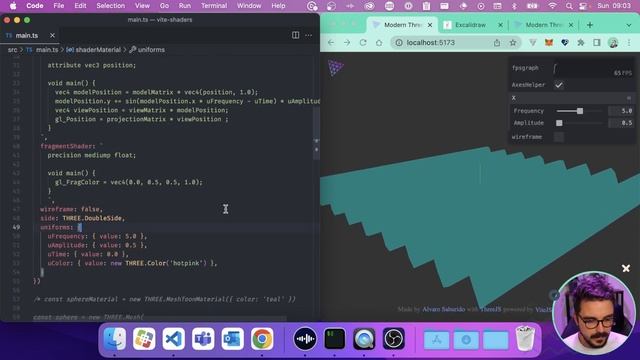
Task: Click the Wi-Fi status icon
Action: click(552, 6)
